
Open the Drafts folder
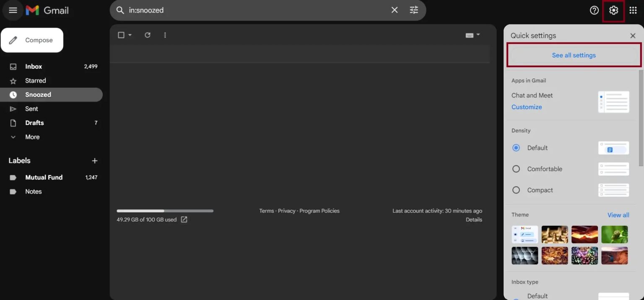pos(34,123)
